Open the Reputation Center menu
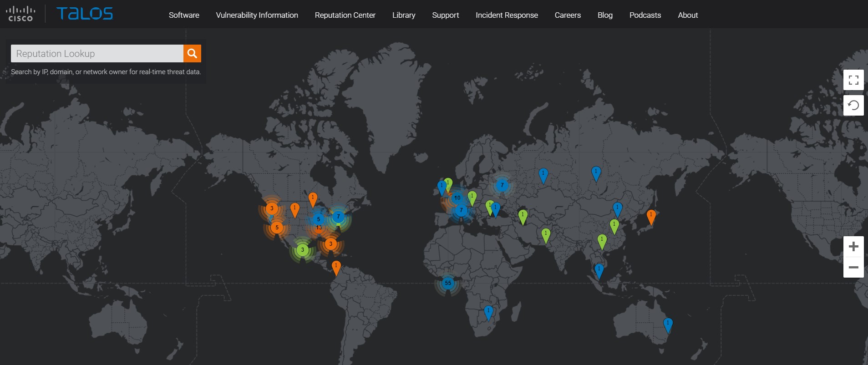This screenshot has width=868, height=365. [x=345, y=15]
